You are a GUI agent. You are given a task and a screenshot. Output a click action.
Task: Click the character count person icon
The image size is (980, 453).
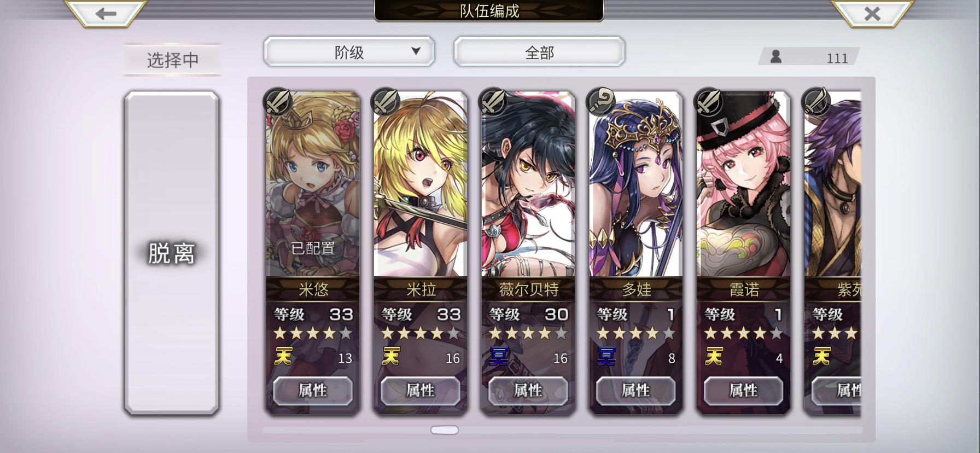coord(775,56)
